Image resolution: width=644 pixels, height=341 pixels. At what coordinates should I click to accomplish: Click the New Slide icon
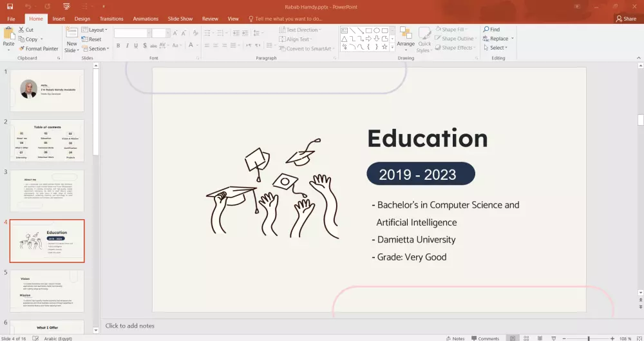pos(71,32)
